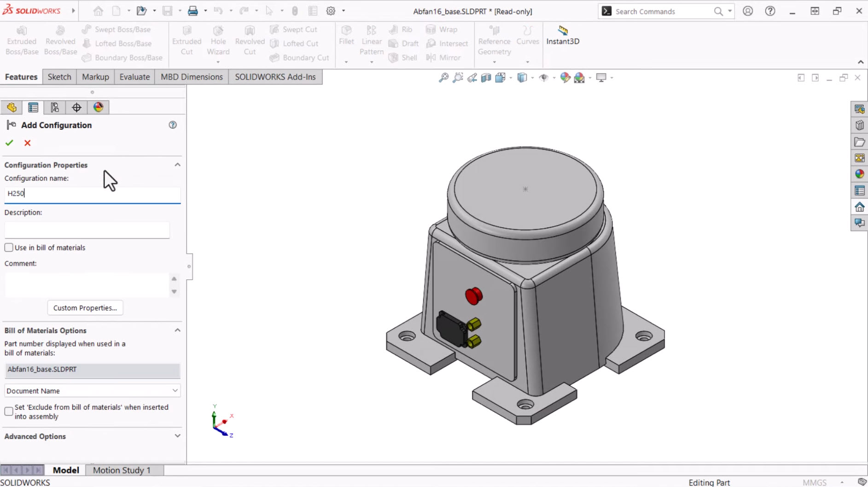Check Exclude from bill of materials option
Screen dimensions: 868x487
pos(9,412)
